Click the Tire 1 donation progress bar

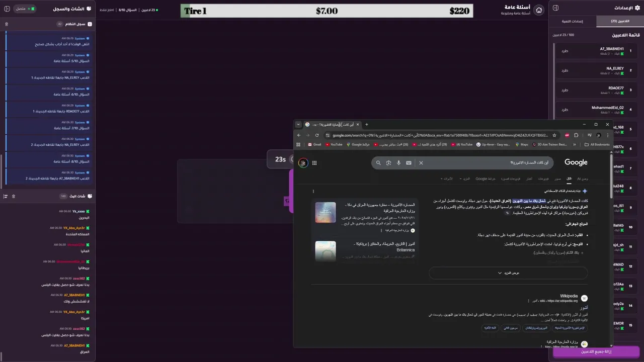tap(327, 11)
